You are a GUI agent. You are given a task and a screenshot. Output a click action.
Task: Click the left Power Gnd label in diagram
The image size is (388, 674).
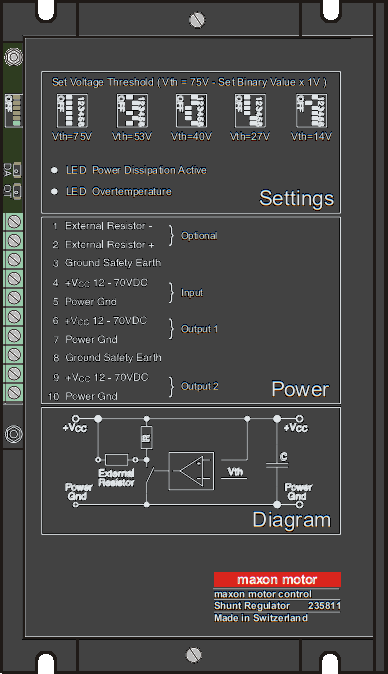pyautogui.click(x=78, y=492)
